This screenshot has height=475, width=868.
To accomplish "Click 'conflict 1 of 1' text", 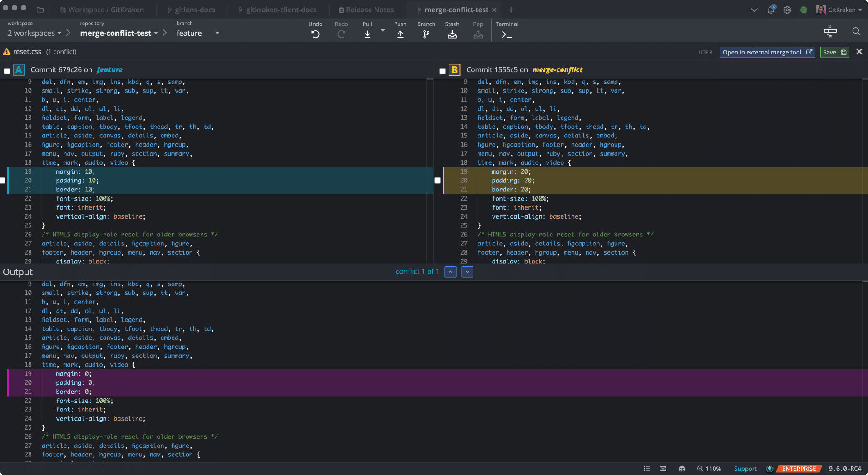I will (x=417, y=271).
